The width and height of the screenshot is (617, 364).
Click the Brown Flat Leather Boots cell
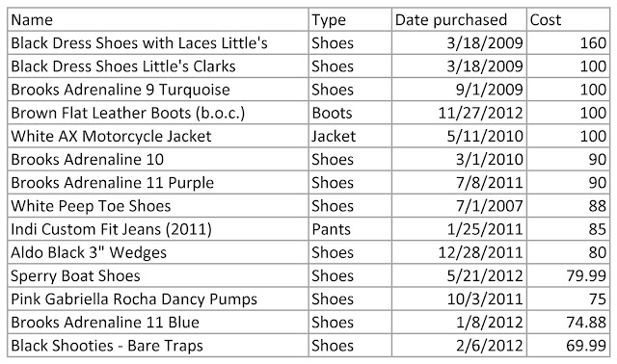(158, 113)
